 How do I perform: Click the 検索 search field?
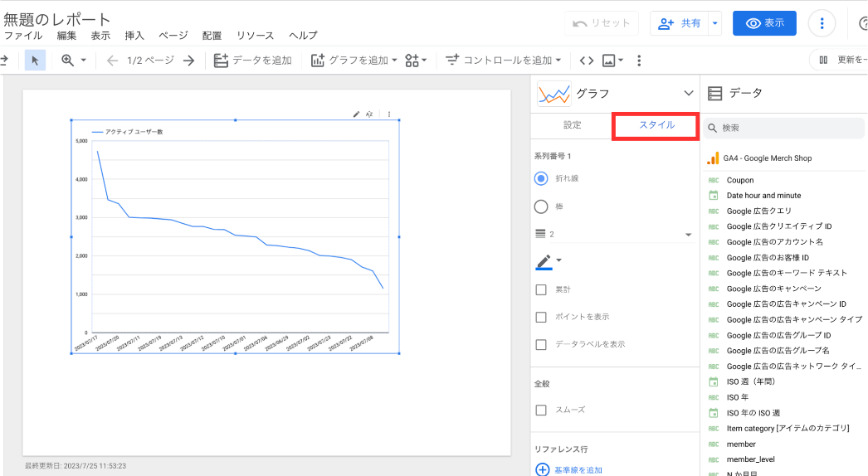(784, 128)
